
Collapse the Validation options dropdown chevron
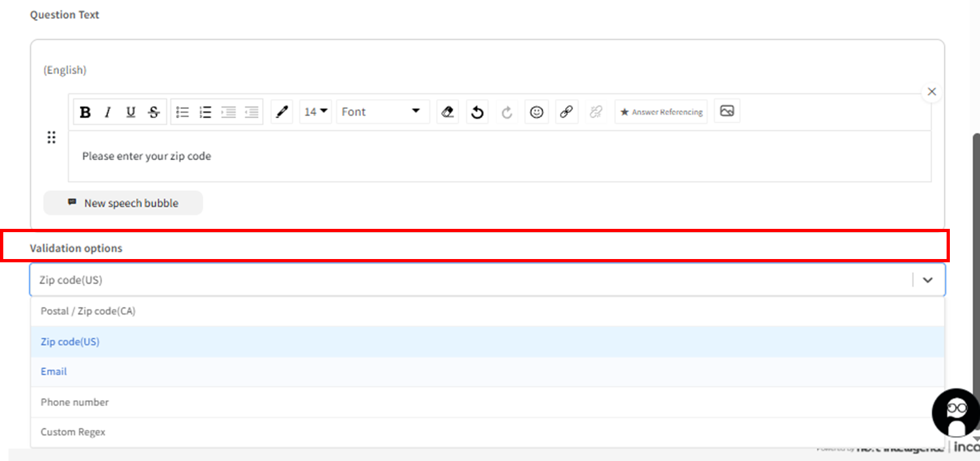click(x=928, y=280)
